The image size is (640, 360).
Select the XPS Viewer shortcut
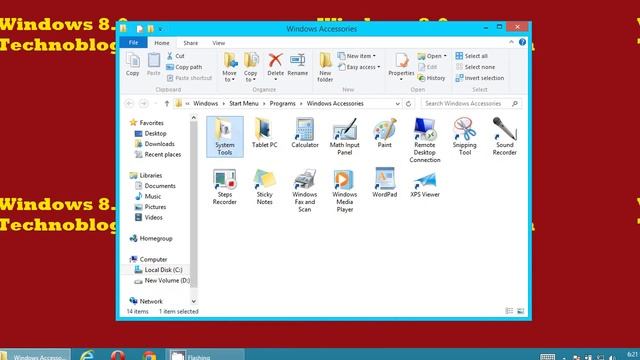pyautogui.click(x=424, y=183)
